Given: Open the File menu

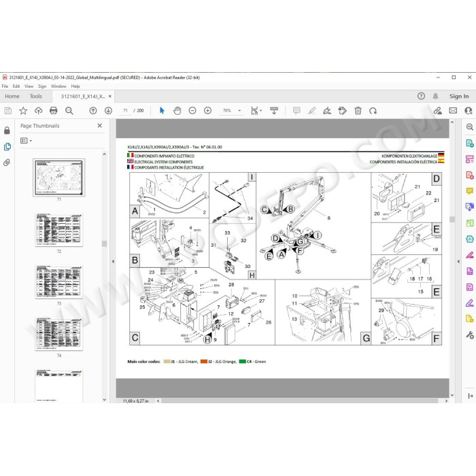Looking at the screenshot, I should [5, 86].
